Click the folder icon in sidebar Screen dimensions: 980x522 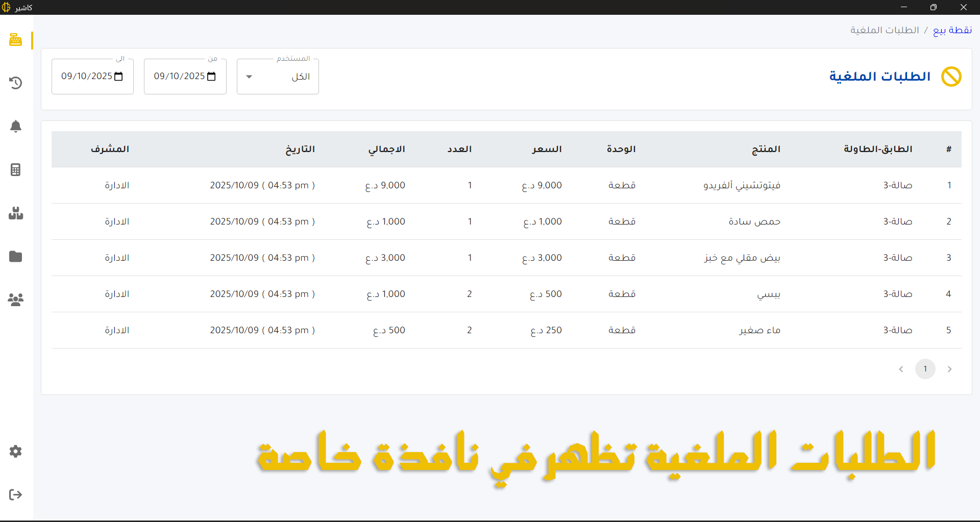point(16,256)
